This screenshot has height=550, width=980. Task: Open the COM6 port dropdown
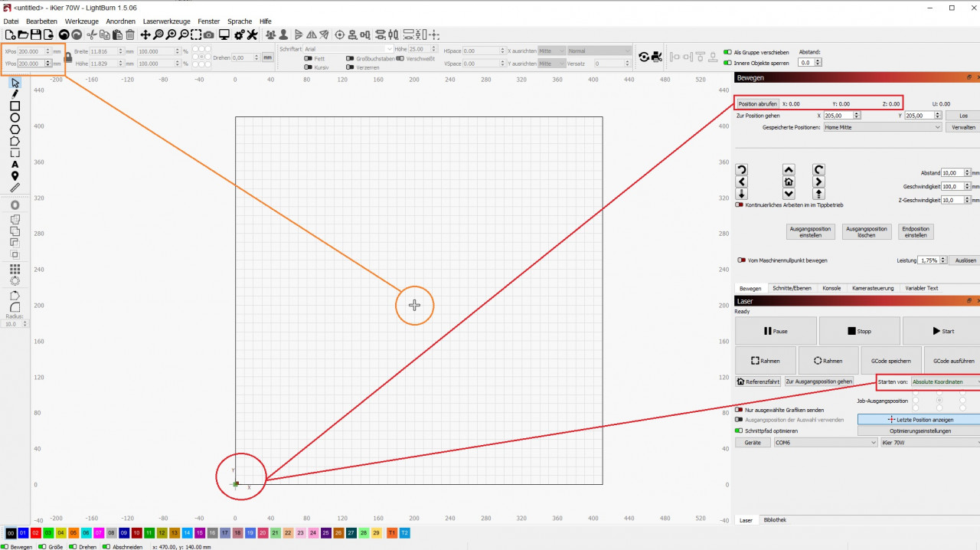(x=823, y=442)
